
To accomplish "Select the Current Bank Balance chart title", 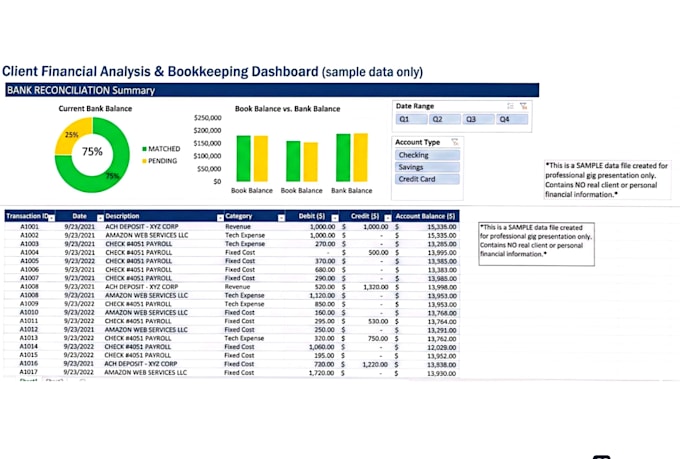I will point(95,108).
